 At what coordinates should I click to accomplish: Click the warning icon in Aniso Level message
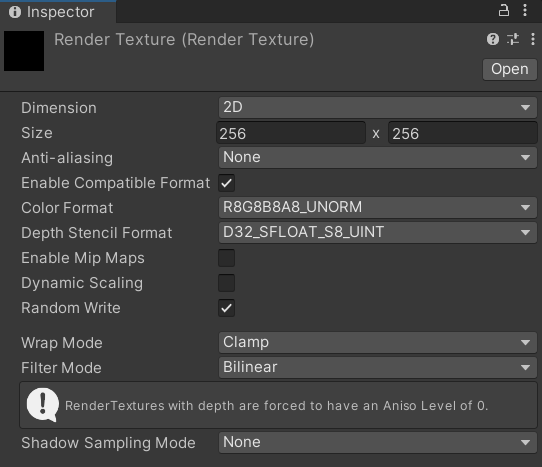[43, 404]
